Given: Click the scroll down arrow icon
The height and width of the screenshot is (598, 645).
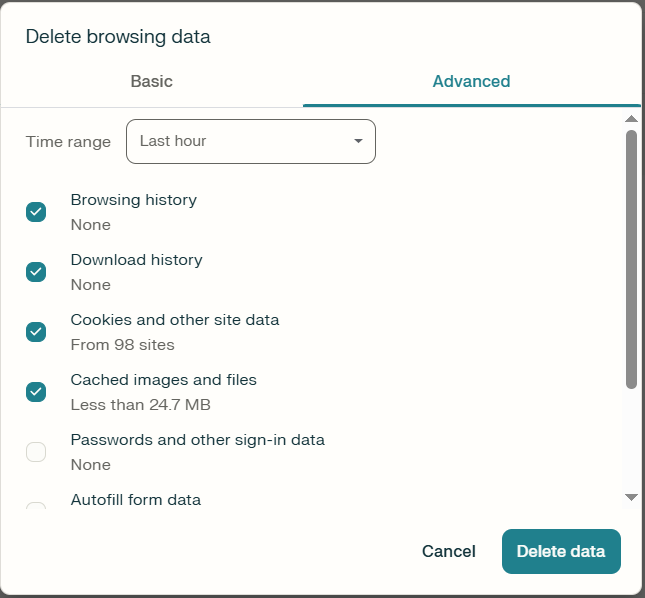Looking at the screenshot, I should click(x=631, y=496).
